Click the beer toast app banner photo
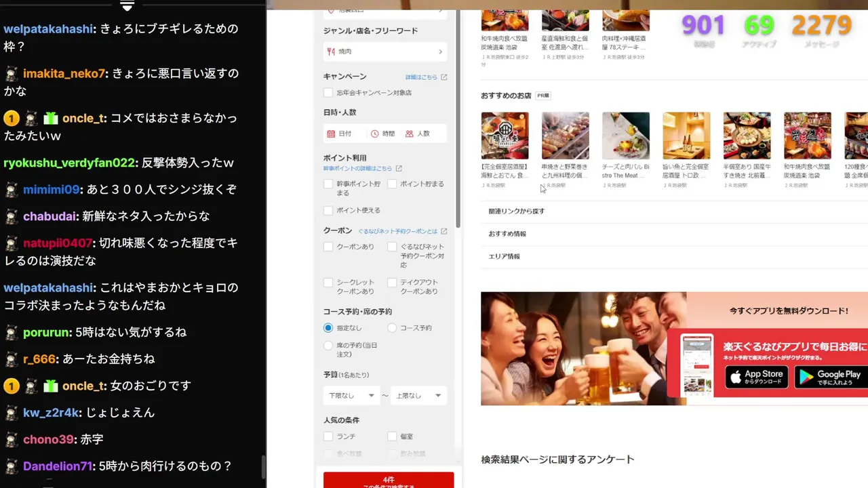Image resolution: width=868 pixels, height=488 pixels. pos(583,348)
